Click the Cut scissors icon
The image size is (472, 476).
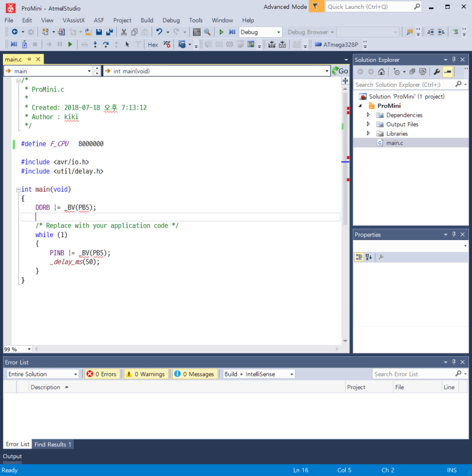(x=124, y=32)
